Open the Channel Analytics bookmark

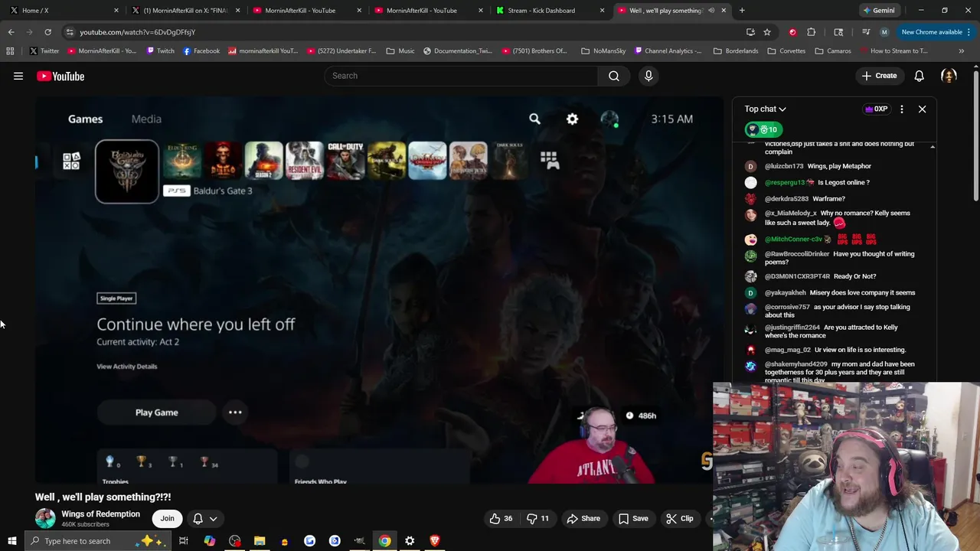pos(667,51)
